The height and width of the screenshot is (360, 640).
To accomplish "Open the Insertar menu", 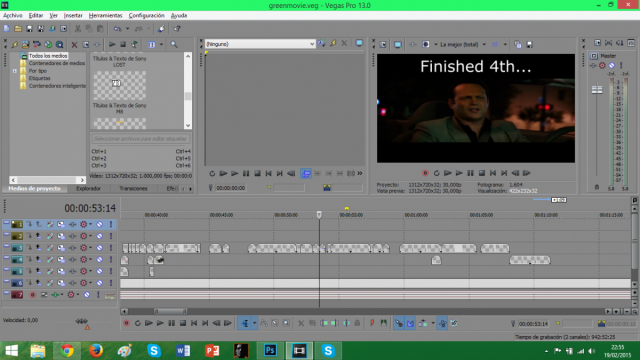I will pos(73,16).
